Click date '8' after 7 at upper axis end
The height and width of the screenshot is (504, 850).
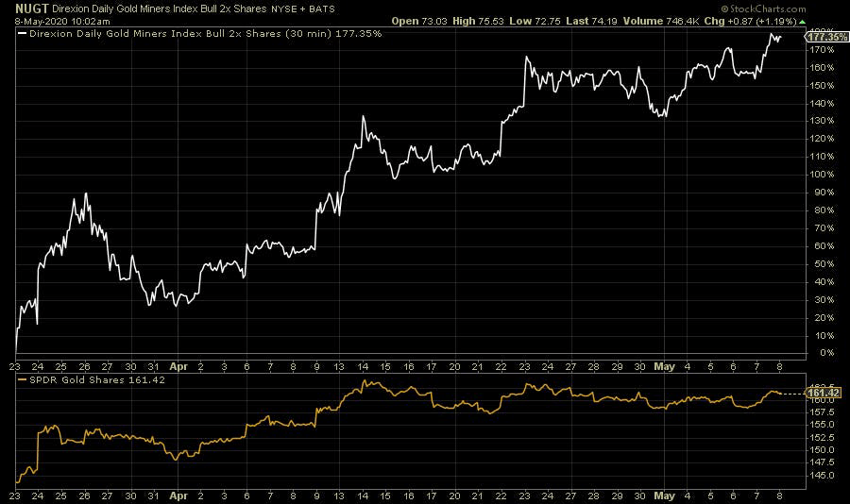pyautogui.click(x=779, y=367)
